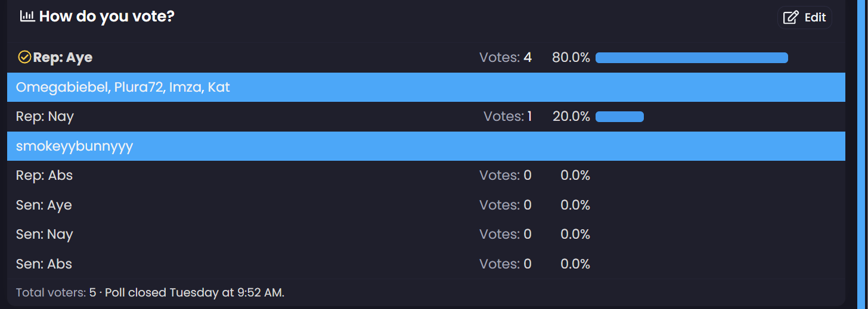
Task: Click the pencil icon in Edit button
Action: pyautogui.click(x=790, y=17)
